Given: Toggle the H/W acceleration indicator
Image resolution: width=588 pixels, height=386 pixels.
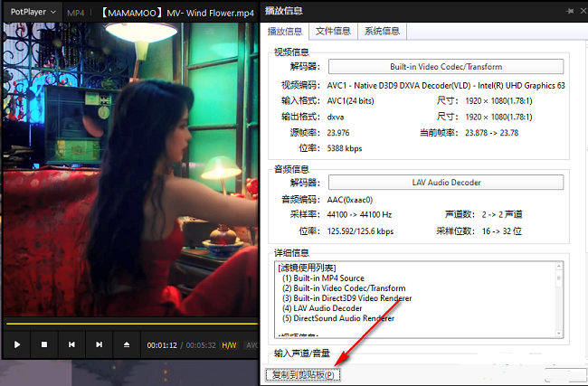Looking at the screenshot, I should click(229, 345).
